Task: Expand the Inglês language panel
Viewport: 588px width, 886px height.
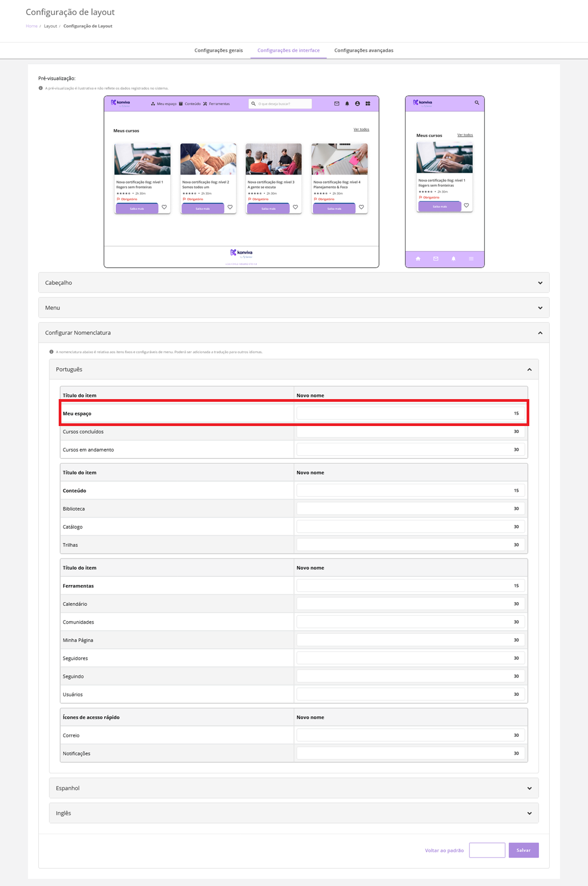Action: click(x=529, y=813)
